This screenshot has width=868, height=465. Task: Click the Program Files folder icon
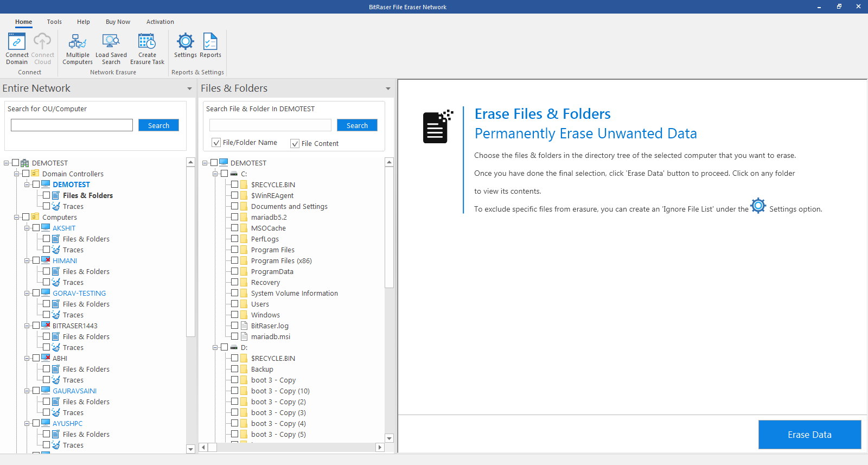click(x=244, y=250)
